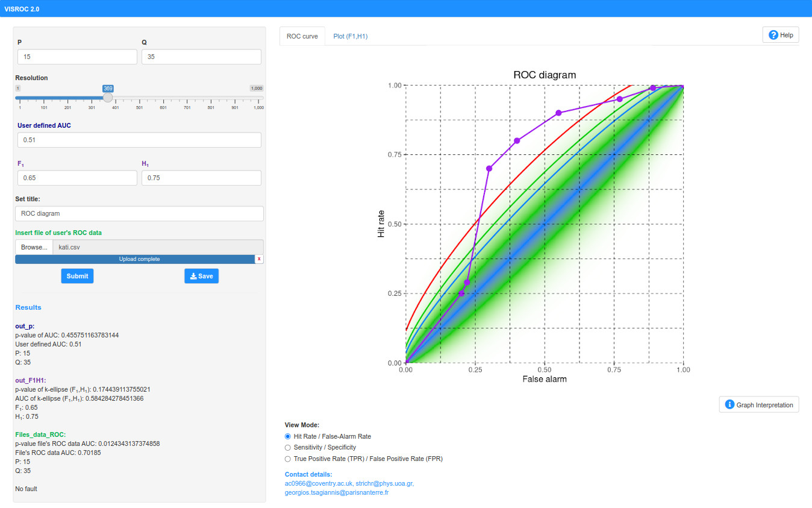Click the download icon on Save button
The width and height of the screenshot is (812, 508).
tap(193, 276)
